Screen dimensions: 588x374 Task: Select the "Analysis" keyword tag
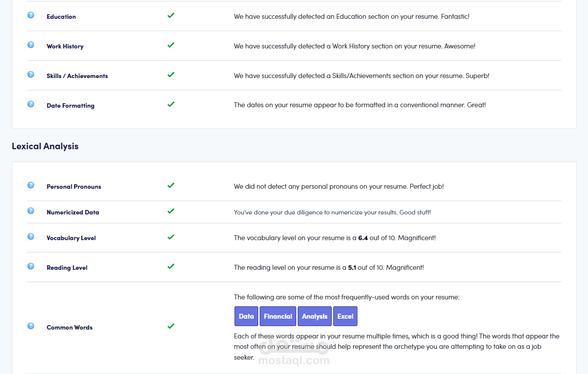314,317
